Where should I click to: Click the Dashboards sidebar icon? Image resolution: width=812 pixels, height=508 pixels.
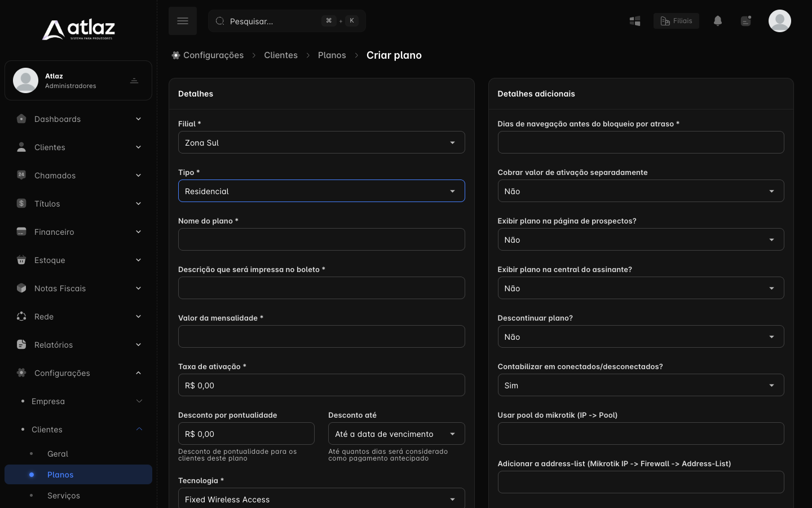point(21,119)
